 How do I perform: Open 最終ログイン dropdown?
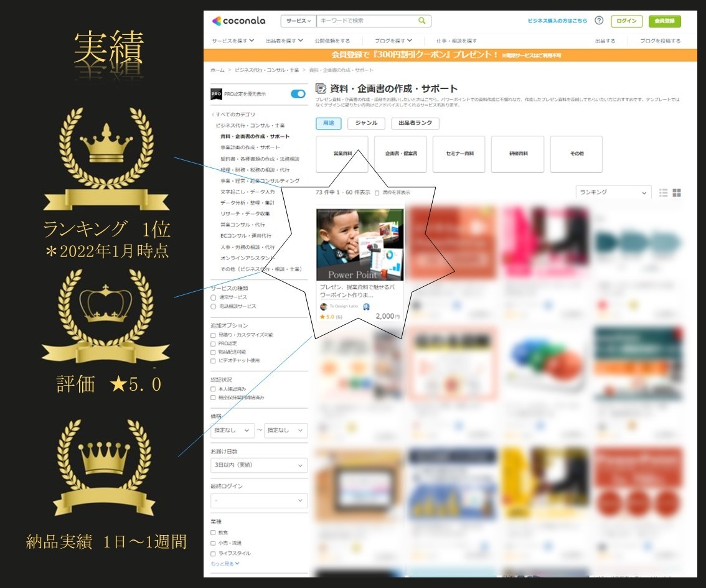259,500
